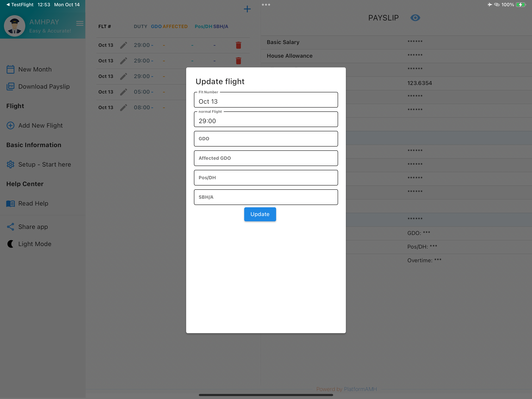Image resolution: width=532 pixels, height=399 pixels.
Task: Open Read Help item
Action: [27, 203]
